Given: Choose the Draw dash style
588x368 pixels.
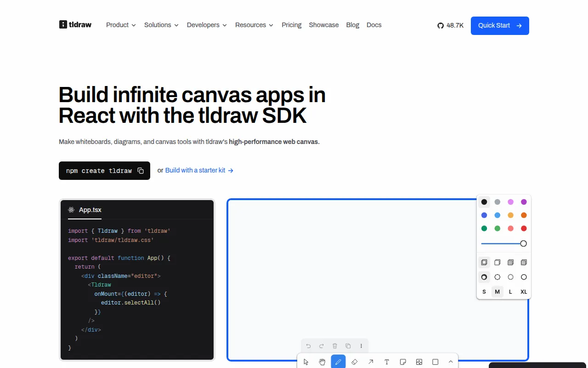Looking at the screenshot, I should [x=484, y=277].
